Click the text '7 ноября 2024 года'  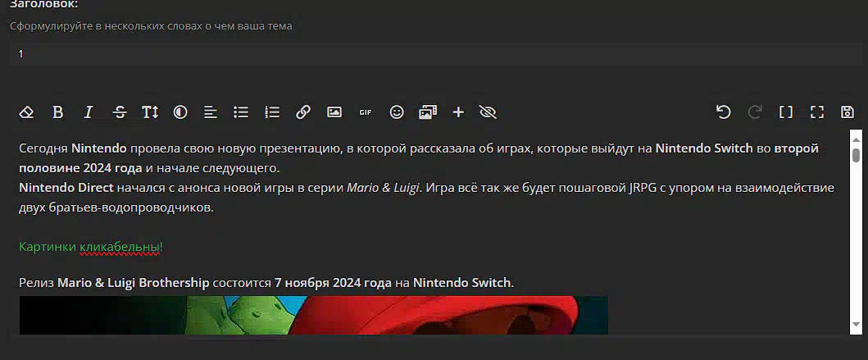[334, 283]
